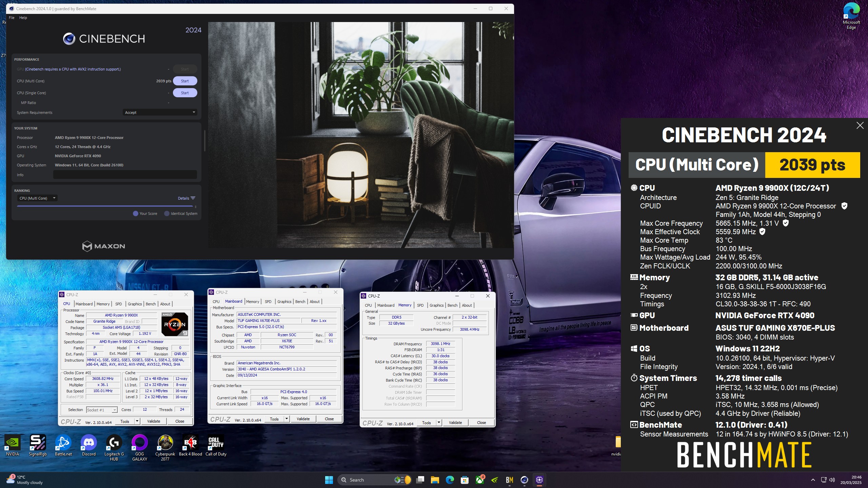Open the Logitech G HUB desktop shortcut
The height and width of the screenshot is (488, 868).
pos(114,447)
